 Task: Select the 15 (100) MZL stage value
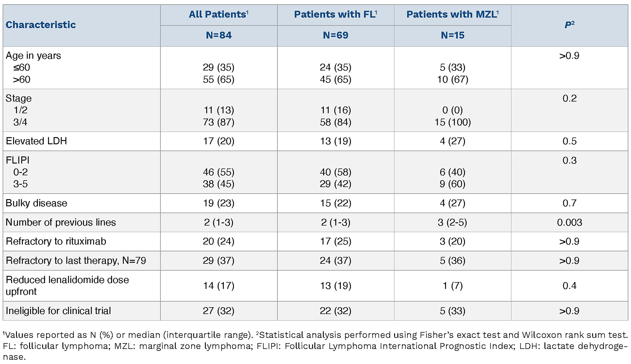(x=452, y=122)
